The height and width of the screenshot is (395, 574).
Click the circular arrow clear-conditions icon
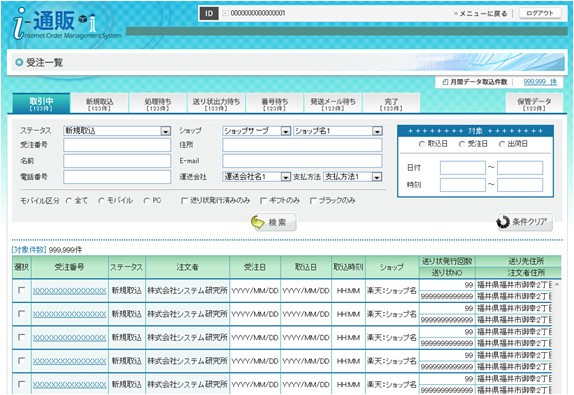[x=503, y=221]
